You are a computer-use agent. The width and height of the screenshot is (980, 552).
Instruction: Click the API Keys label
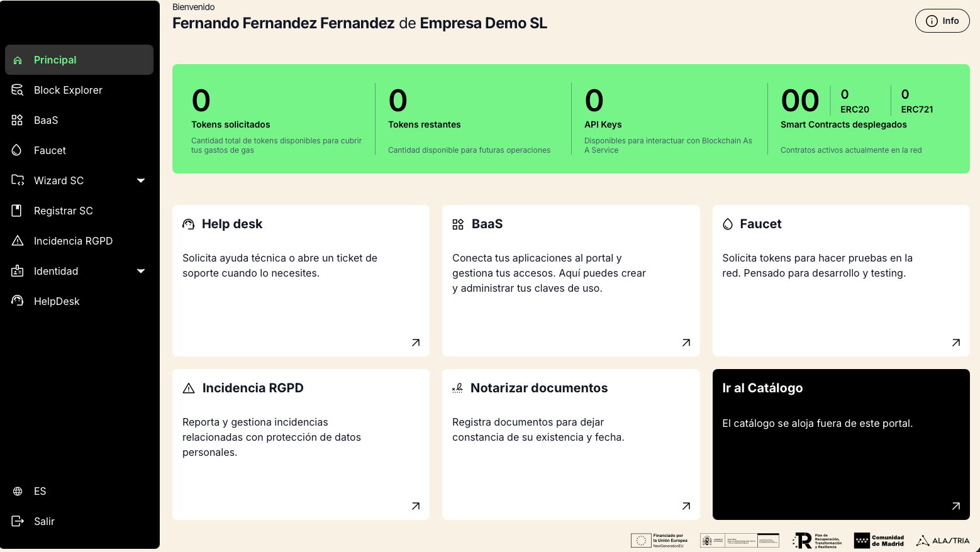click(603, 124)
